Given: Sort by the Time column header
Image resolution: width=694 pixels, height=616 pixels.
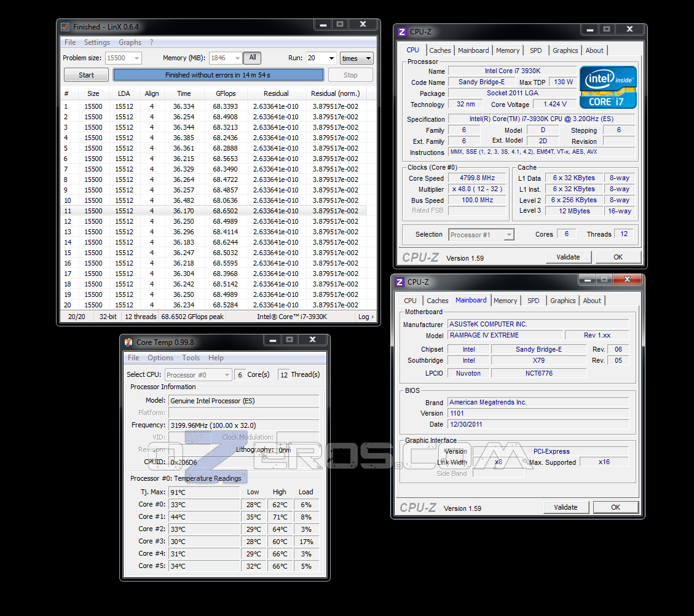Looking at the screenshot, I should tap(184, 93).
